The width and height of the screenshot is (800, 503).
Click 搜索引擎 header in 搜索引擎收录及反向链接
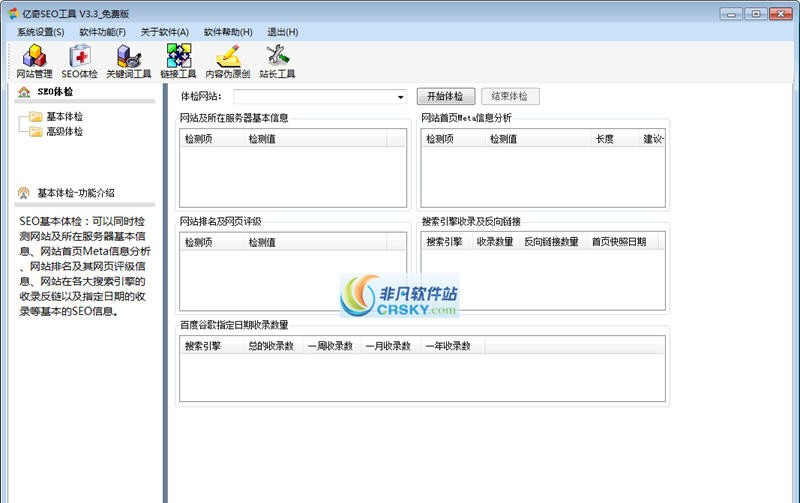(x=446, y=242)
